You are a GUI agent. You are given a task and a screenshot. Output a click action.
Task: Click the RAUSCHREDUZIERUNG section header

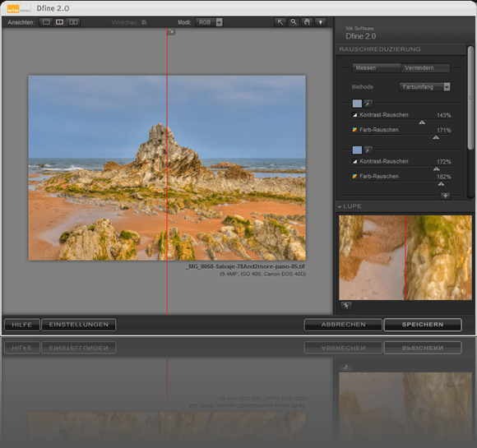pyautogui.click(x=380, y=49)
